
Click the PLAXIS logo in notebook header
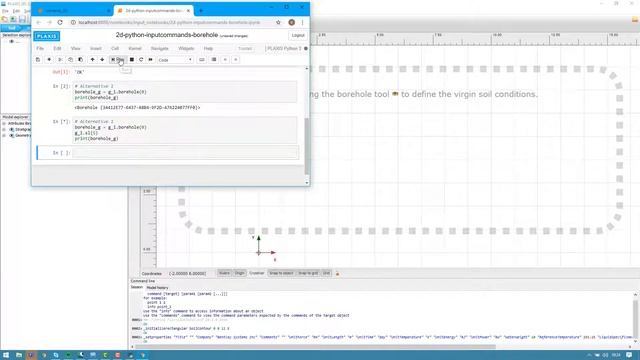(47, 36)
